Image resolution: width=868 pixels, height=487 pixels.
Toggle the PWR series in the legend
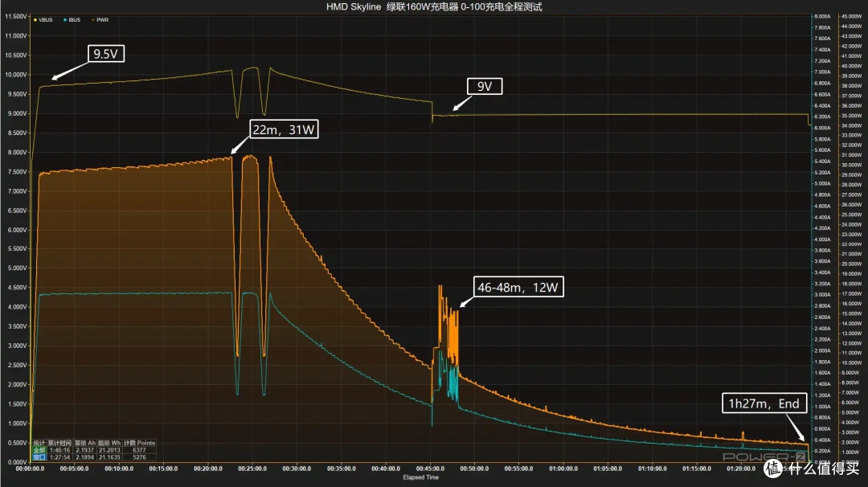pos(100,20)
